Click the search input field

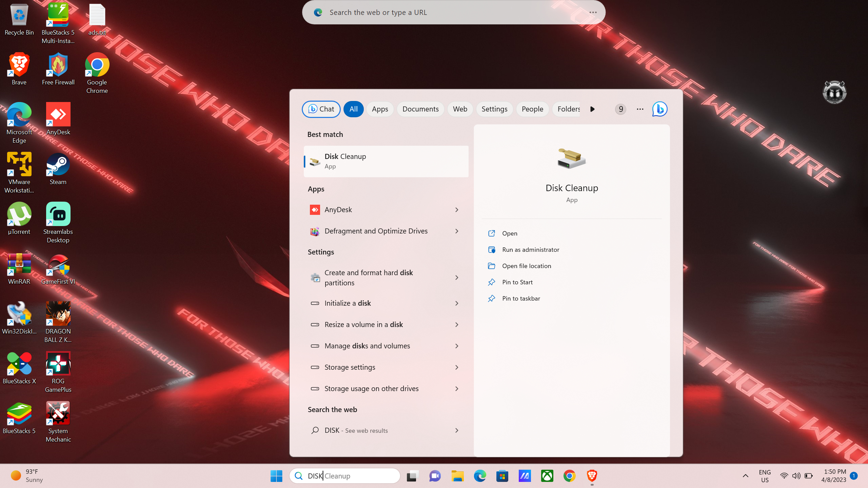[x=345, y=475]
